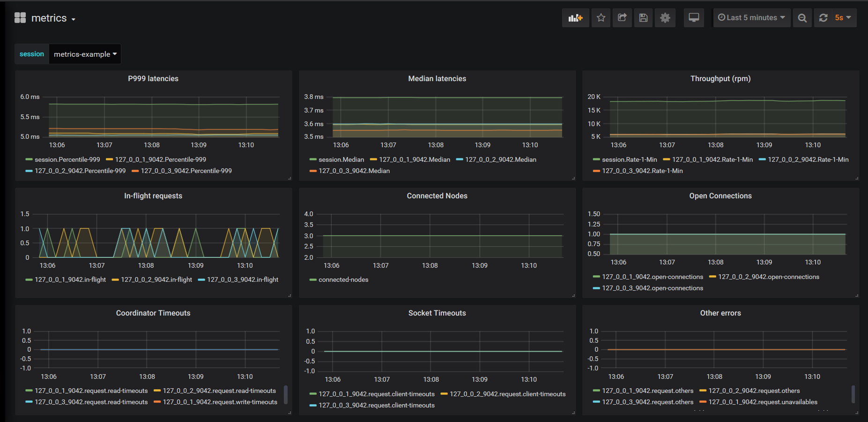
Task: Click the Coordinator Timeouts legend scrollbar
Action: click(x=286, y=394)
